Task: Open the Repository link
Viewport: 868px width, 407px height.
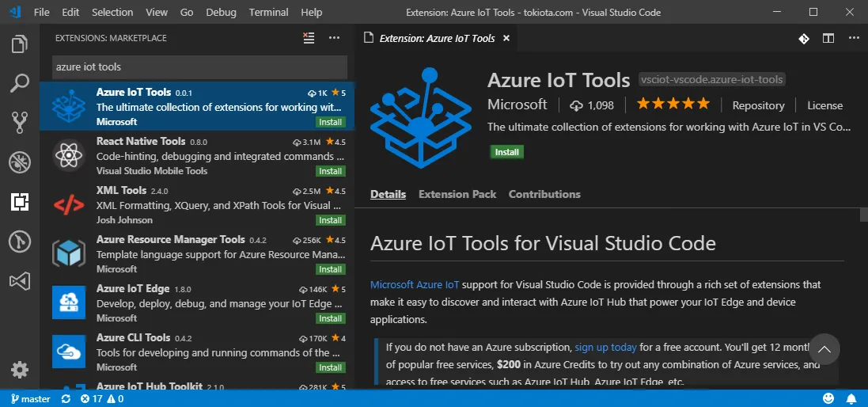Action: (x=758, y=105)
